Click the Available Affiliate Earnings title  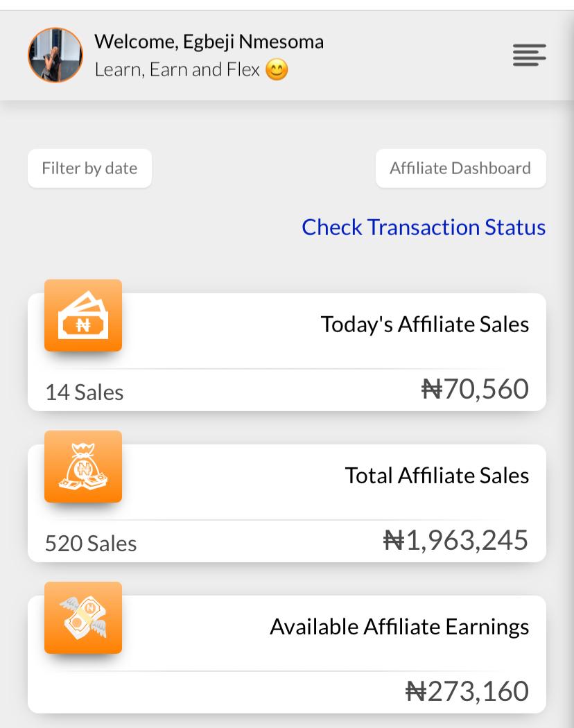click(x=399, y=627)
